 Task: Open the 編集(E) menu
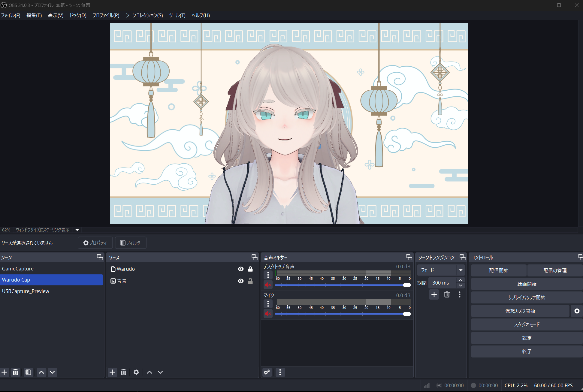[x=34, y=15]
